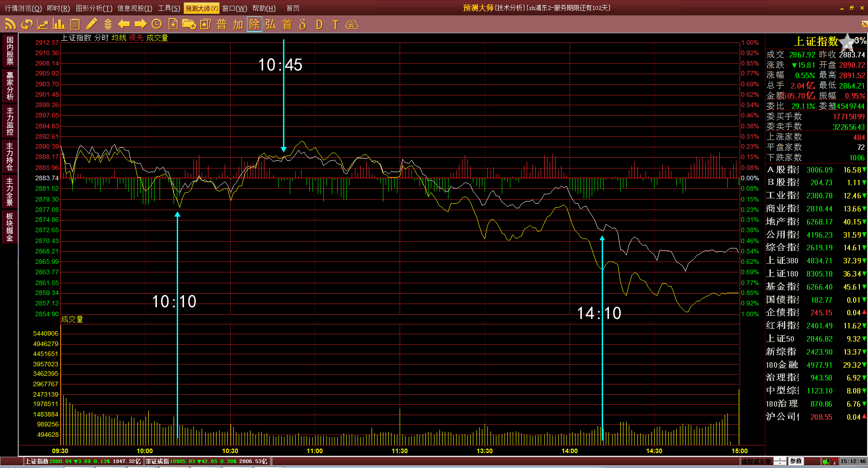This screenshot has width=868, height=468.
Task: Click the down arrow of the 虚拟成交量 stepper
Action: [780, 463]
